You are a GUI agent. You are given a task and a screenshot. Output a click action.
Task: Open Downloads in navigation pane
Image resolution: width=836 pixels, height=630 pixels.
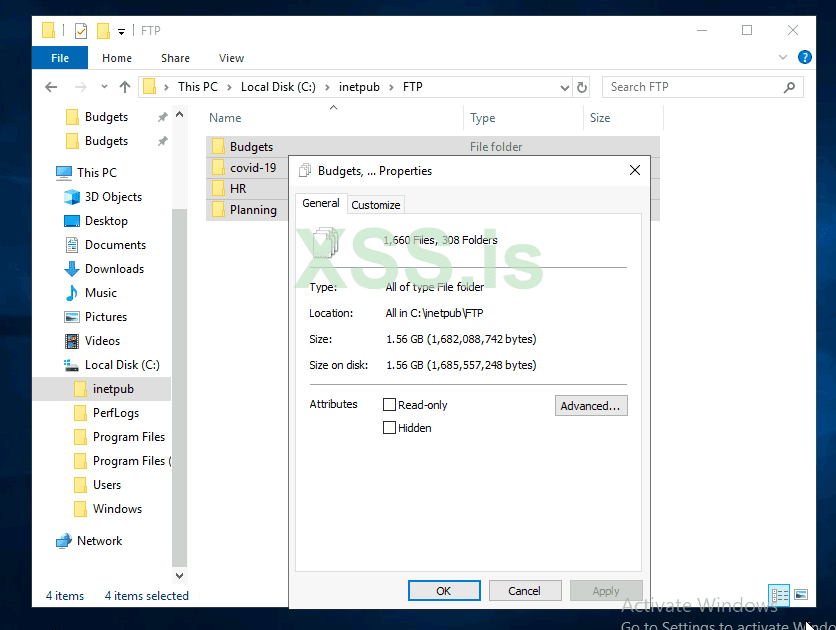114,269
